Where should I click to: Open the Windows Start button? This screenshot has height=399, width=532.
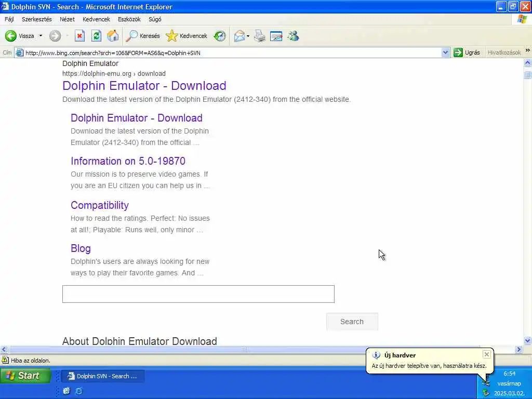(x=25, y=376)
